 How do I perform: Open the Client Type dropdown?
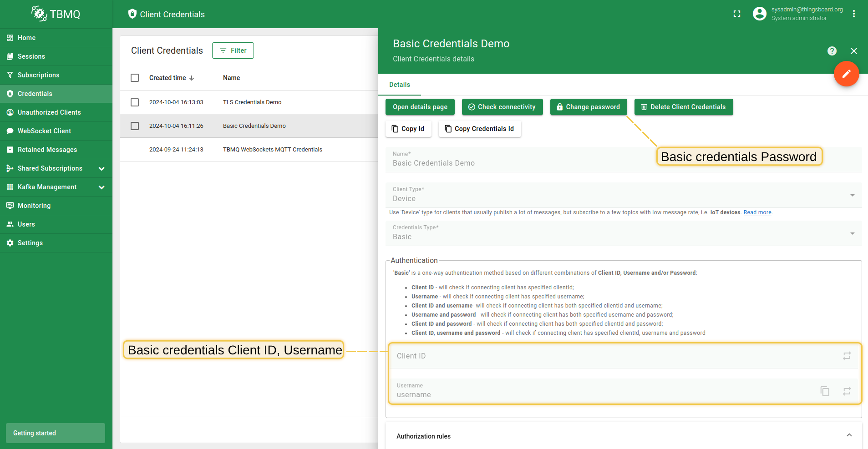point(623,195)
